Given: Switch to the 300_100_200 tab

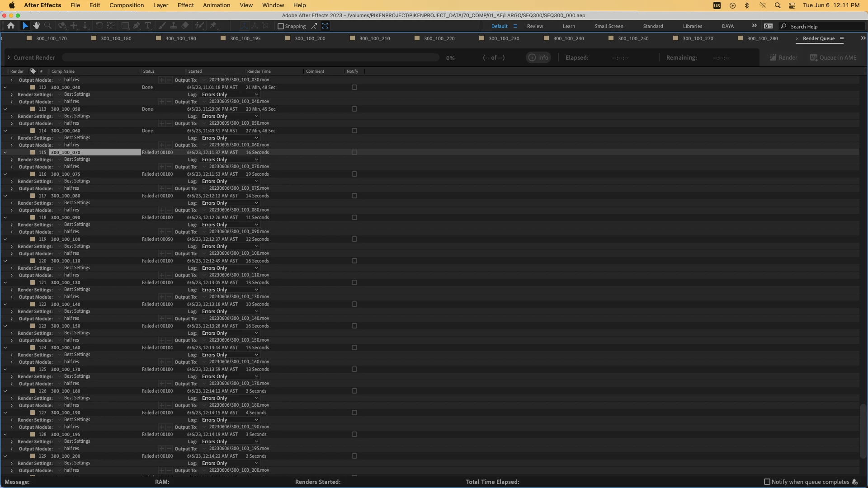Looking at the screenshot, I should coord(310,38).
